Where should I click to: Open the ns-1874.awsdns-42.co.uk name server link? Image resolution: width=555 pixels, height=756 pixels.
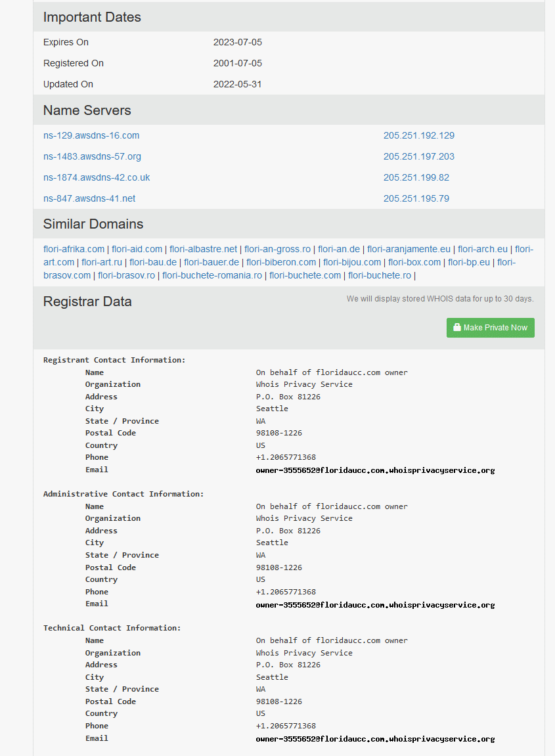(x=97, y=177)
